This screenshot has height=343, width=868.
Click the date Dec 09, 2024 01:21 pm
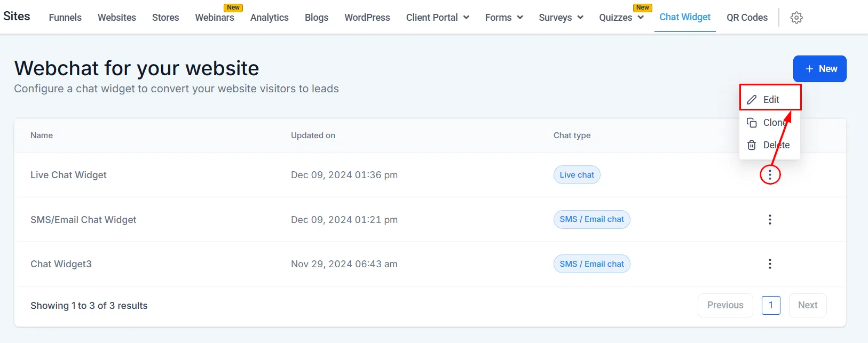[x=344, y=220]
